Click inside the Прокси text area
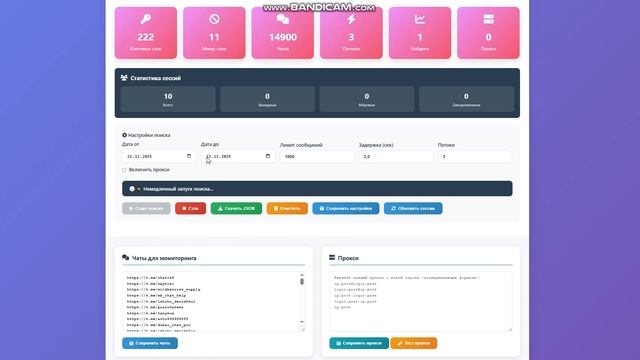This screenshot has height=360, width=640. pyautogui.click(x=420, y=301)
